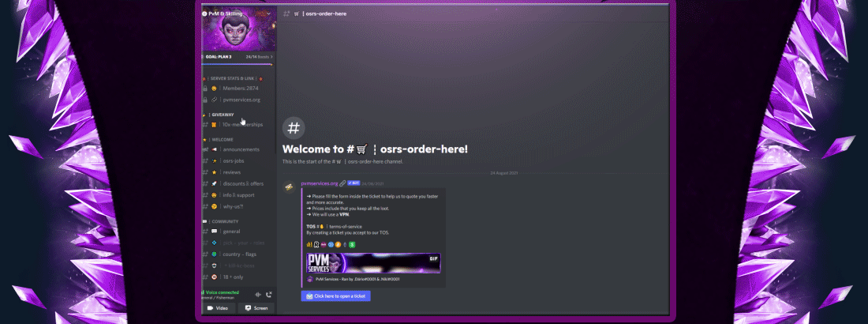Expand the 24/14 Boosts chevron
The height and width of the screenshot is (324, 868).
(271, 57)
